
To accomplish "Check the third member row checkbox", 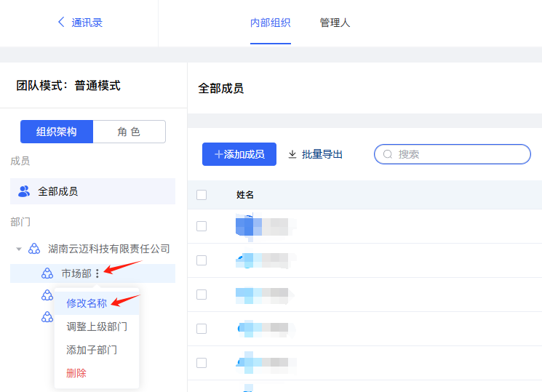I will point(202,295).
